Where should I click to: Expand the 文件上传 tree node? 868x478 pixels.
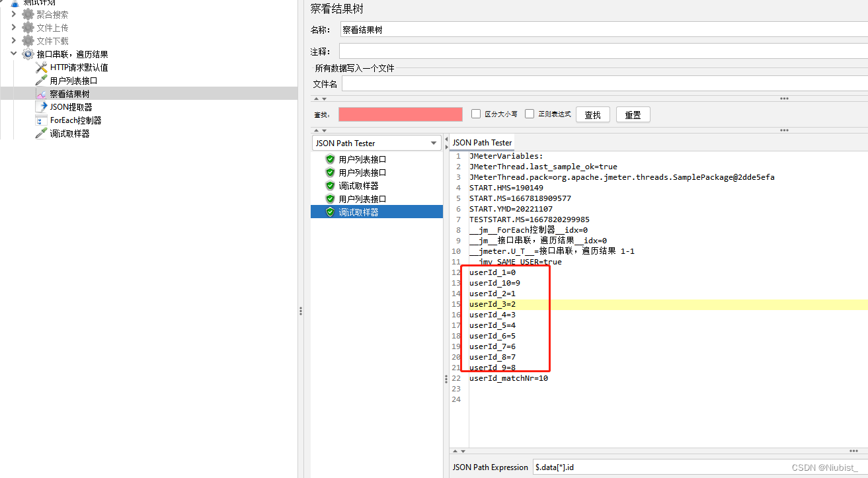pos(13,28)
